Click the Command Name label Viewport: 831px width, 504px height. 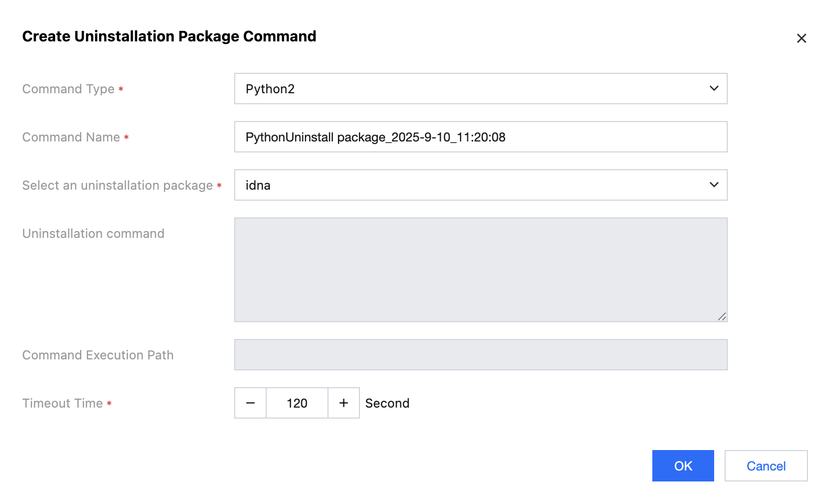pyautogui.click(x=71, y=137)
